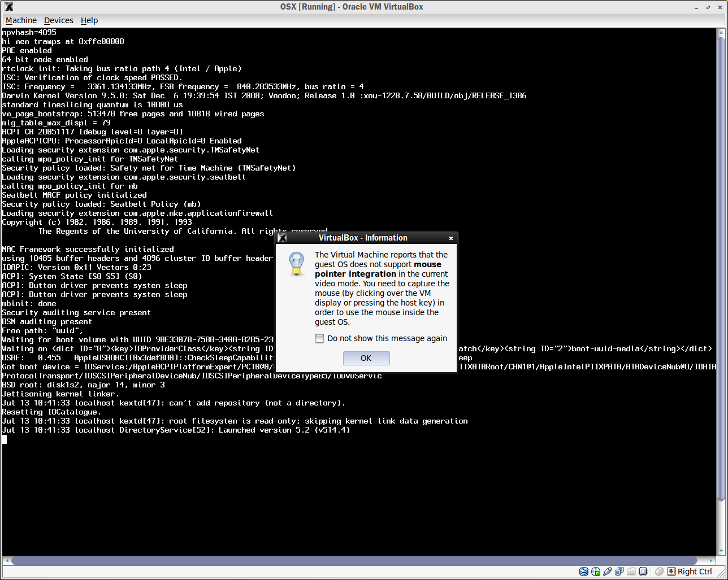Click the 'DirectoryService[52]: Launched version 5.2' line
Screen dimensions: 728x580
point(176,430)
